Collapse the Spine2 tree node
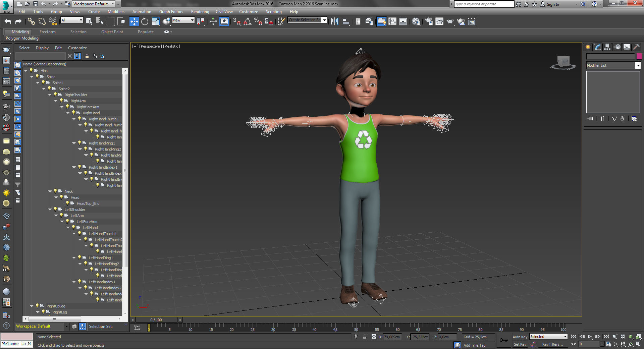The width and height of the screenshot is (644, 349). tap(44, 89)
